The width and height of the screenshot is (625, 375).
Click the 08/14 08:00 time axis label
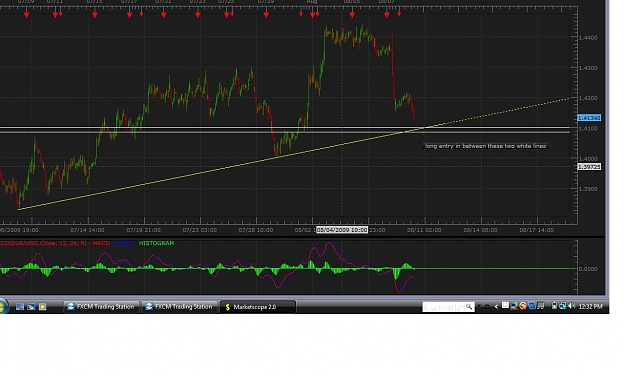point(480,230)
